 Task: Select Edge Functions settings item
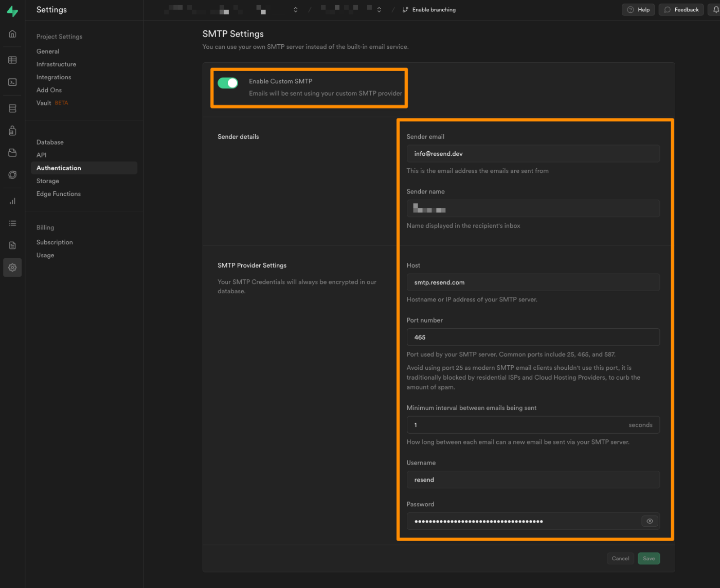point(58,194)
